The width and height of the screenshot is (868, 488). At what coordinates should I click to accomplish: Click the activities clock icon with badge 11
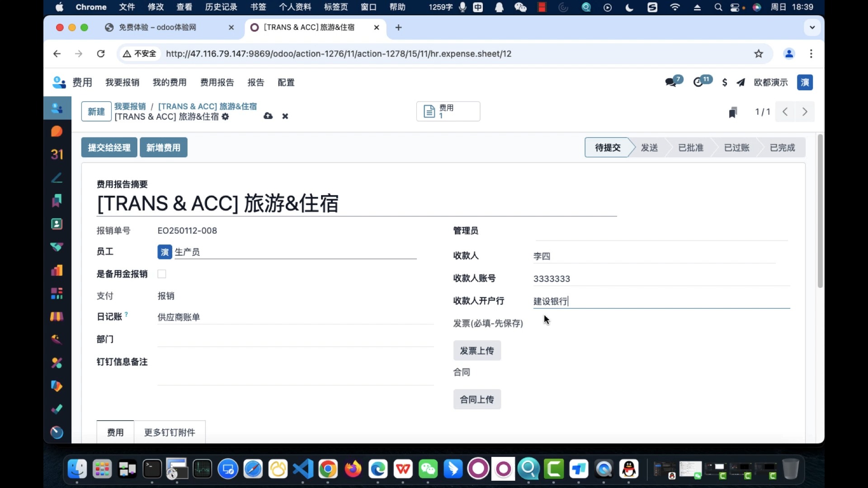point(698,82)
